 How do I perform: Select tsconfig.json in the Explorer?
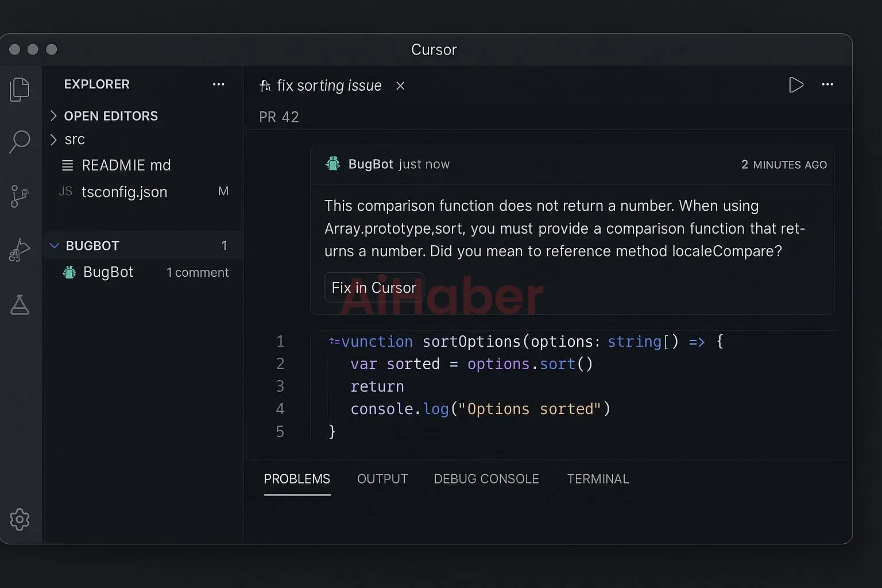pyautogui.click(x=125, y=192)
